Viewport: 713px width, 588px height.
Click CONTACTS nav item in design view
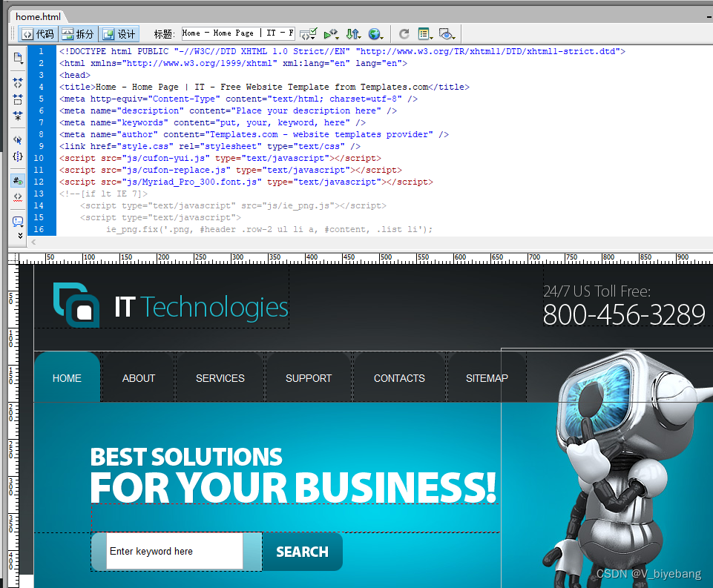coord(399,378)
